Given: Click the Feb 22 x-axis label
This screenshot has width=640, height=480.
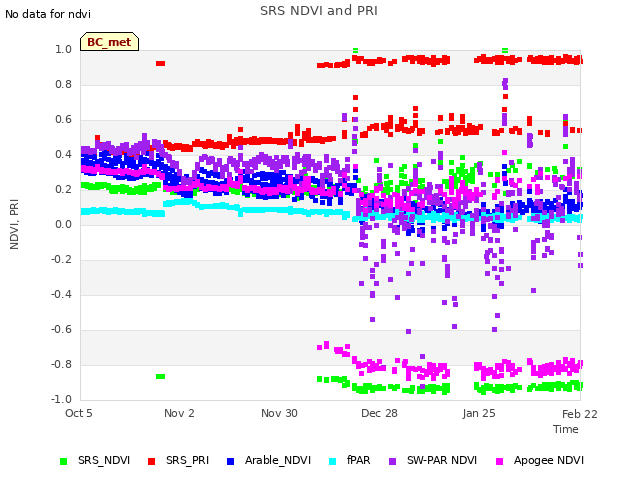Looking at the screenshot, I should pyautogui.click(x=580, y=414).
